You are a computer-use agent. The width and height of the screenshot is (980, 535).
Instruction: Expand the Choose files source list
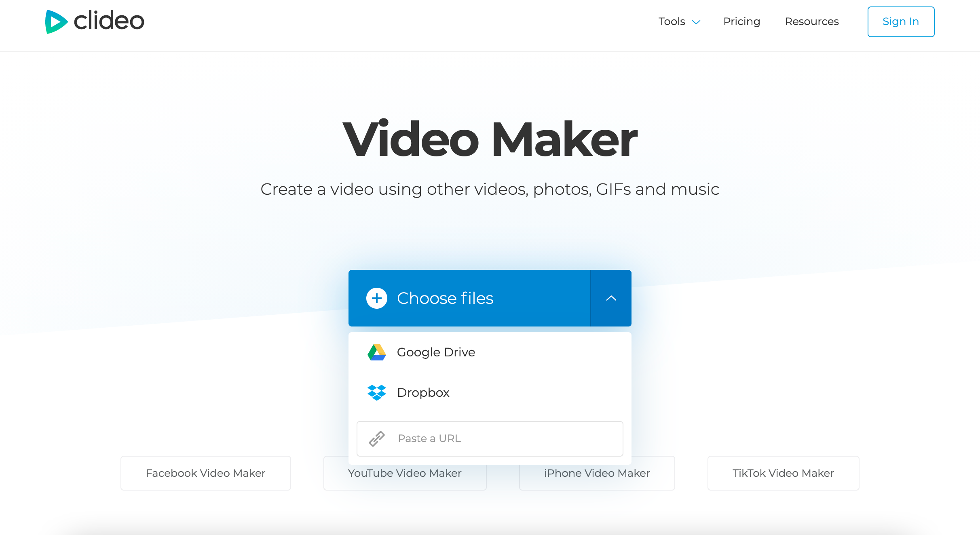point(610,298)
